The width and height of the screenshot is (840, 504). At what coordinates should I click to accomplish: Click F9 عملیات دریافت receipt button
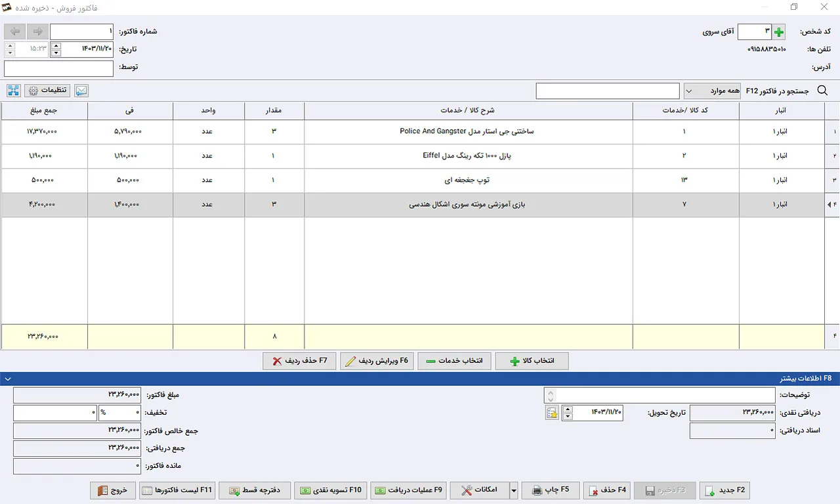point(408,490)
